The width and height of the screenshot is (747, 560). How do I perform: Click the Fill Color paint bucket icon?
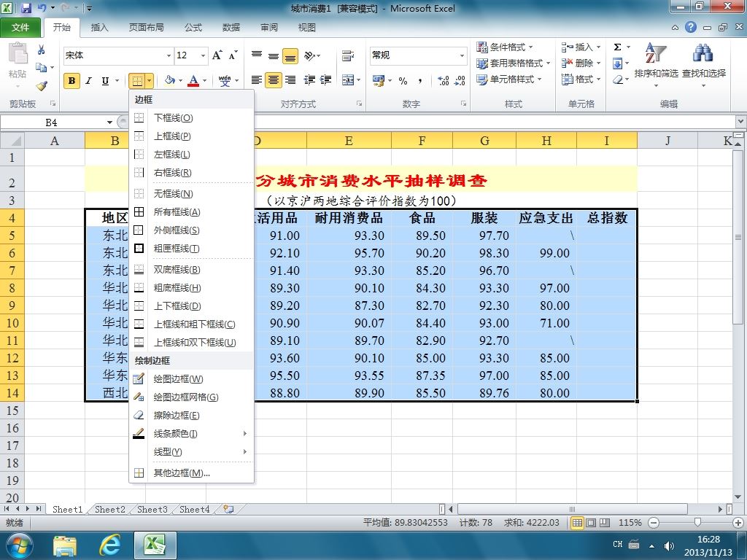[x=169, y=80]
